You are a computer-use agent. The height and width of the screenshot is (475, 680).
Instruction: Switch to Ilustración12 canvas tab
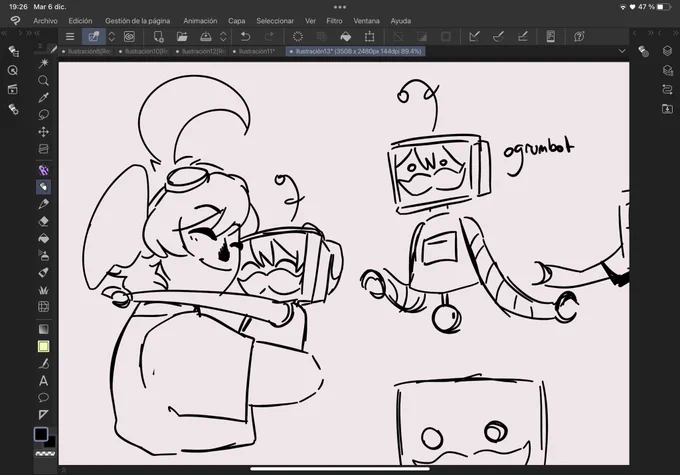coord(201,51)
